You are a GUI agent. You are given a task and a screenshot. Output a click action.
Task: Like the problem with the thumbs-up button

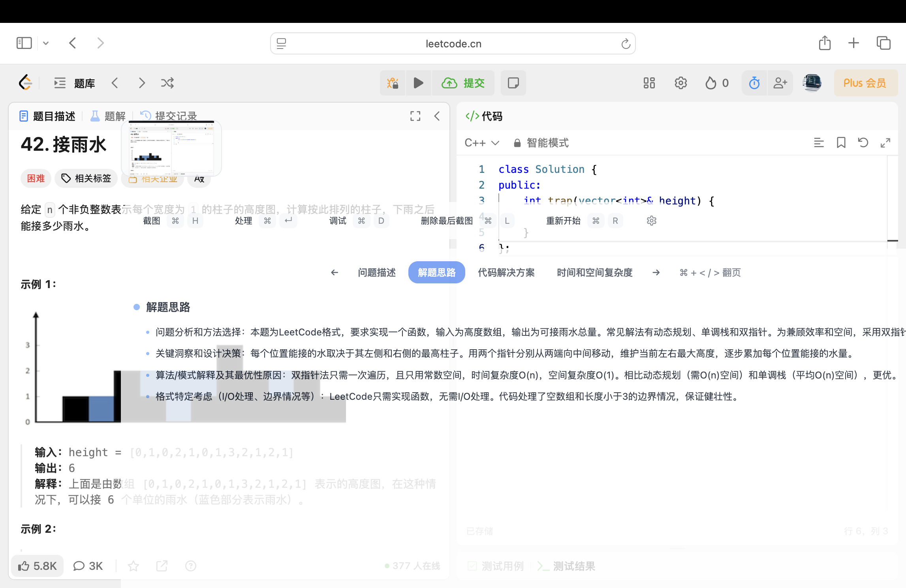click(37, 566)
